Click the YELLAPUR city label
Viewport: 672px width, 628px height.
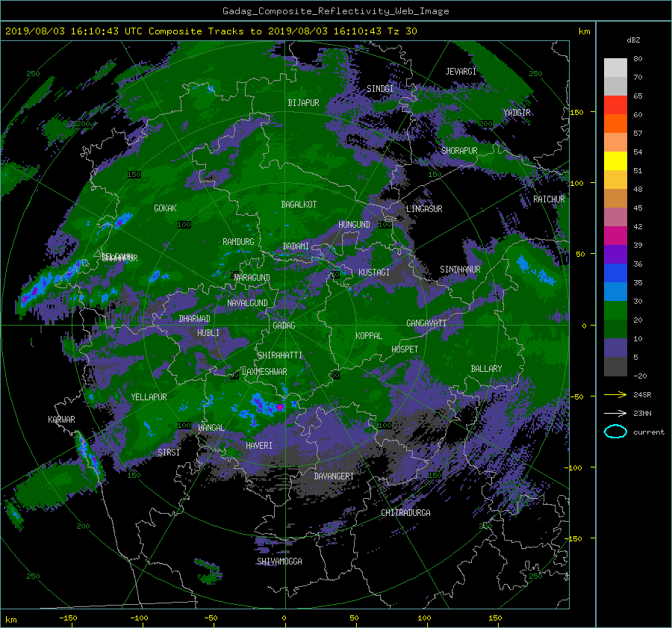pos(149,397)
